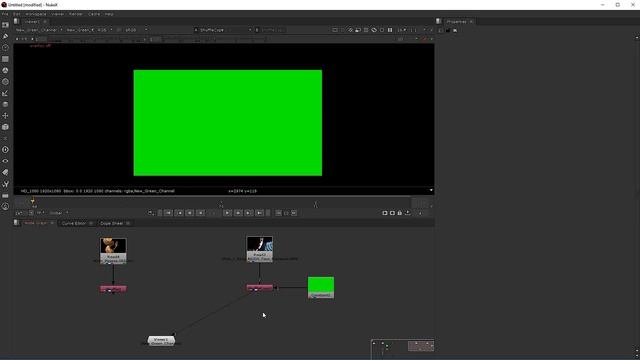Open the Time nodes toolbar menu
This screenshot has height=360, width=640.
click(5, 48)
